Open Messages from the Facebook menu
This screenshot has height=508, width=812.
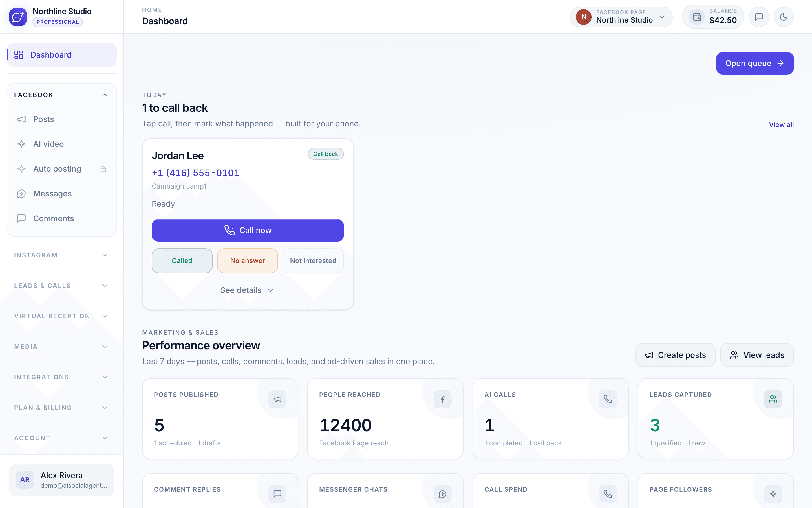pyautogui.click(x=62, y=194)
